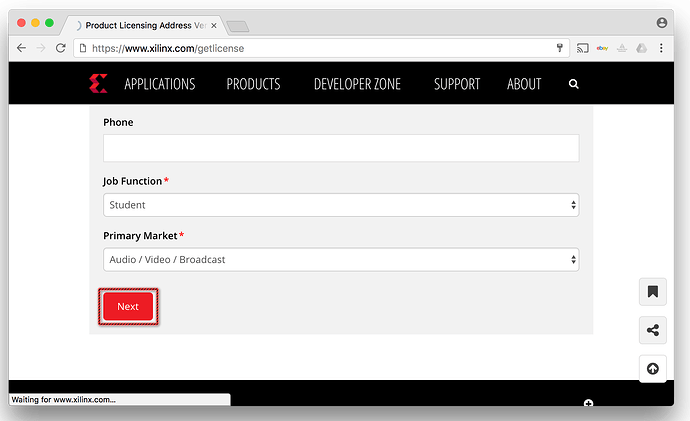The height and width of the screenshot is (421, 690).
Task: Close the Product Licensing tab
Action: pos(213,24)
